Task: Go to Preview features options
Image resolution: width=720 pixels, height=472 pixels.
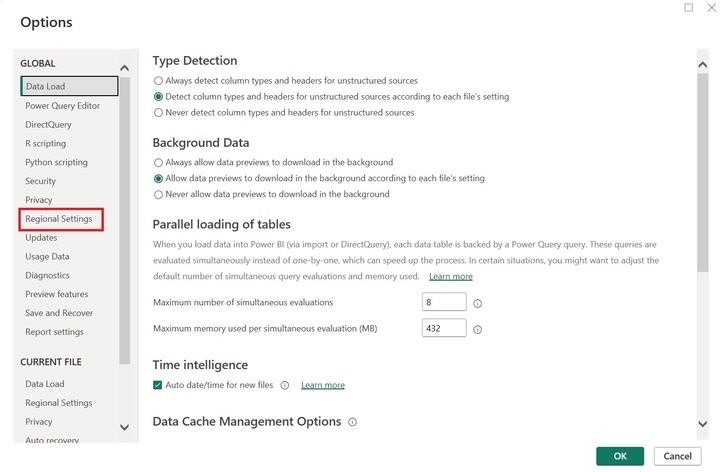Action: [56, 294]
